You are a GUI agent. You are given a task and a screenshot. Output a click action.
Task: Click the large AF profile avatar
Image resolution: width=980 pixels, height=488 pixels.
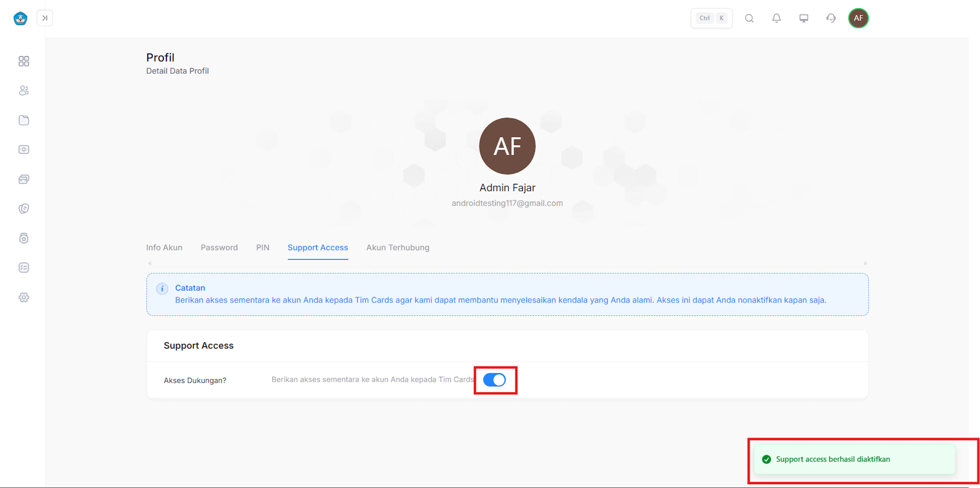pos(507,146)
